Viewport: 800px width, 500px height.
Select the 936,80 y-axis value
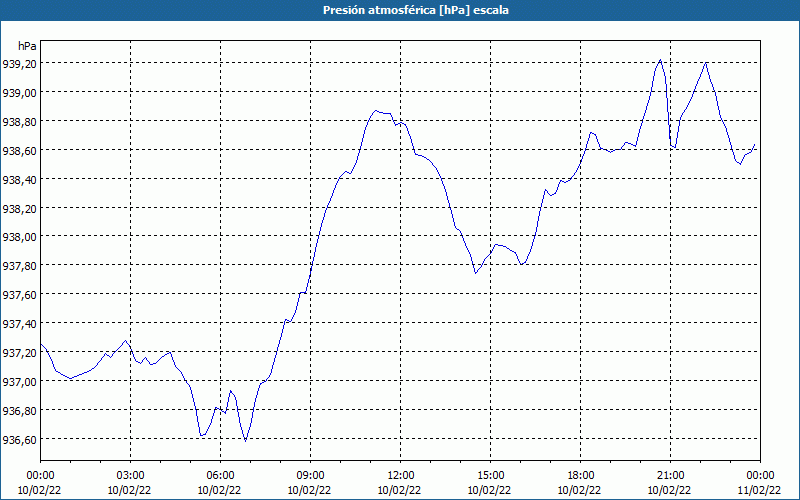19,410
